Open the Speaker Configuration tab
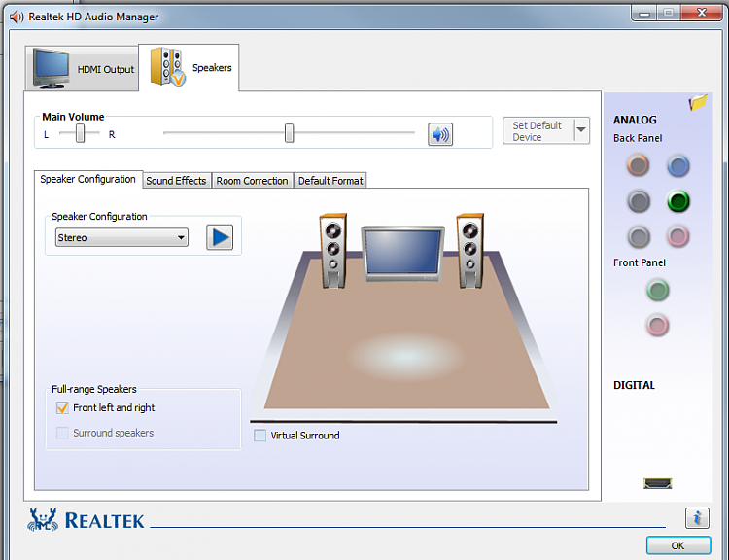Image resolution: width=729 pixels, height=560 pixels. (x=87, y=179)
